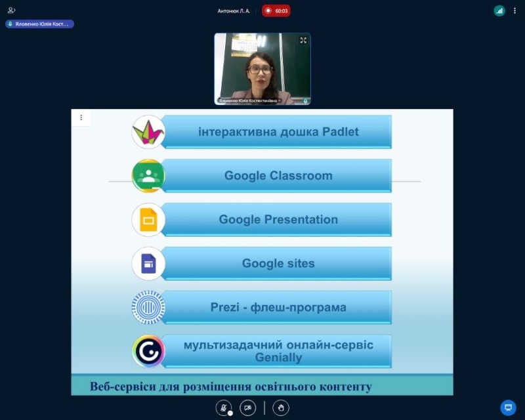Expand webcam video to fullscreen
The width and height of the screenshot is (525, 420).
point(303,41)
